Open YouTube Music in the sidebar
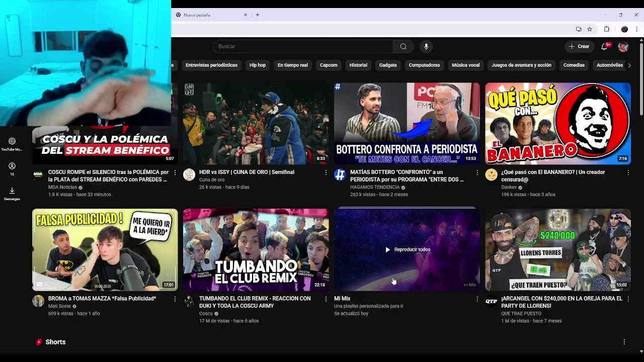 [12, 144]
